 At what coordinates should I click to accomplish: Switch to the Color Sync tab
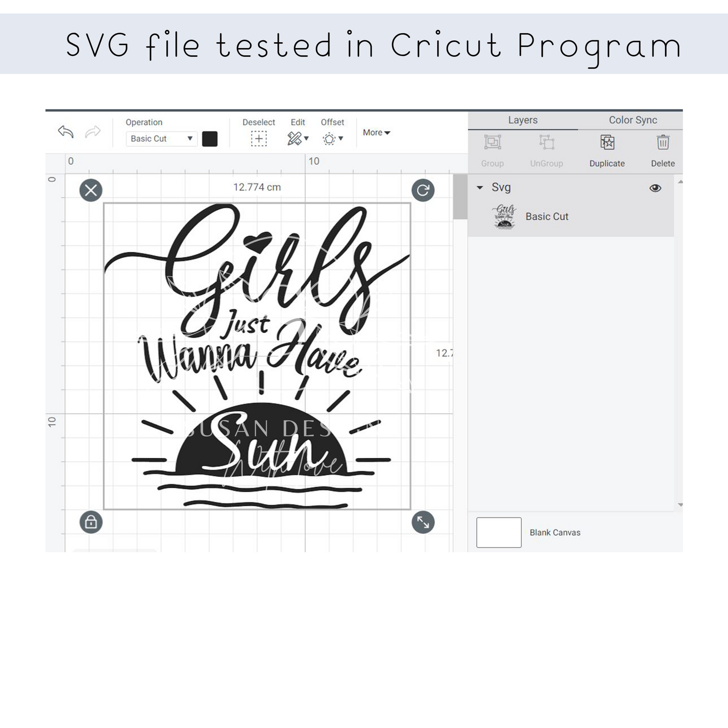tap(633, 120)
